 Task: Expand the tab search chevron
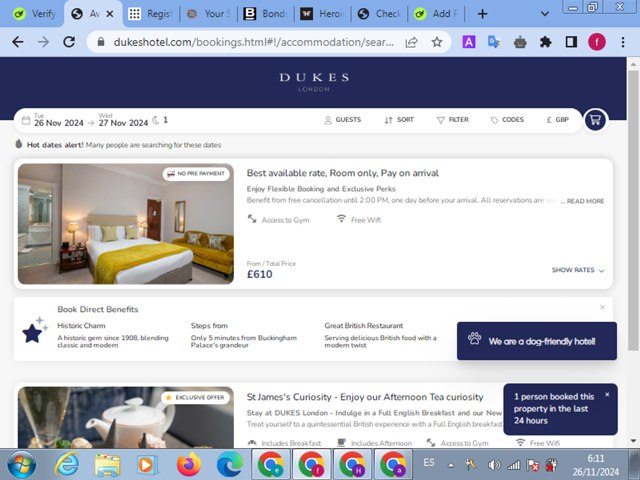click(x=544, y=14)
